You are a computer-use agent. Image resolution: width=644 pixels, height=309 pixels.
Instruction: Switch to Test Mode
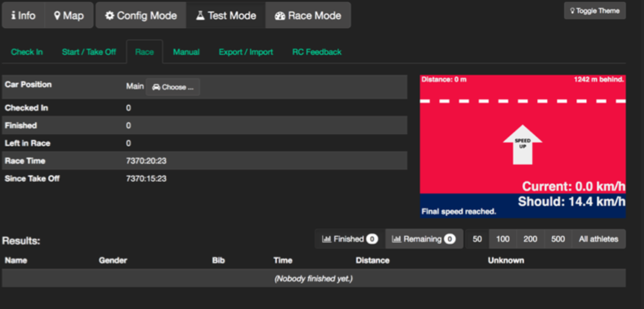tap(226, 16)
